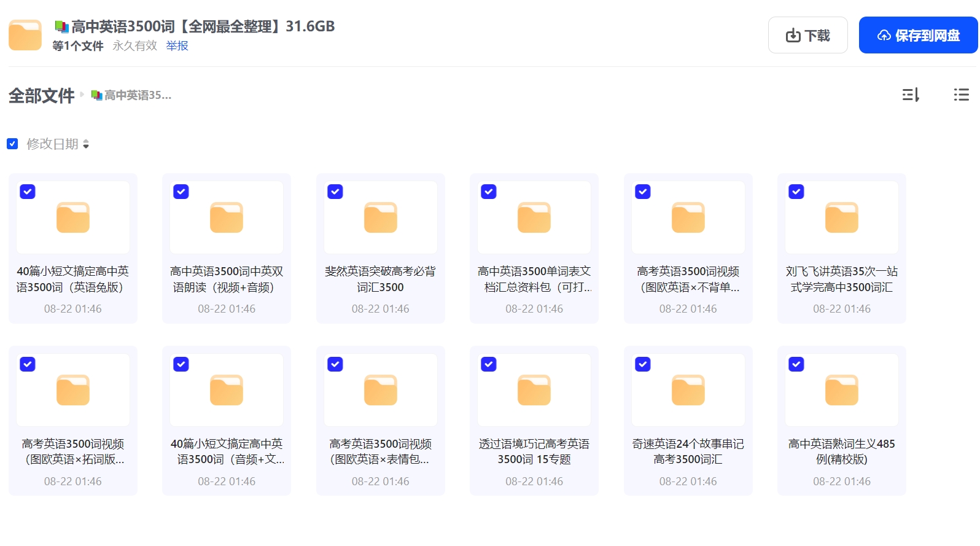Screen dimensions: 980x546
Task: Open folder name 高考英语3500词视频 (图欧英语×表情包...
Action: 380,451
